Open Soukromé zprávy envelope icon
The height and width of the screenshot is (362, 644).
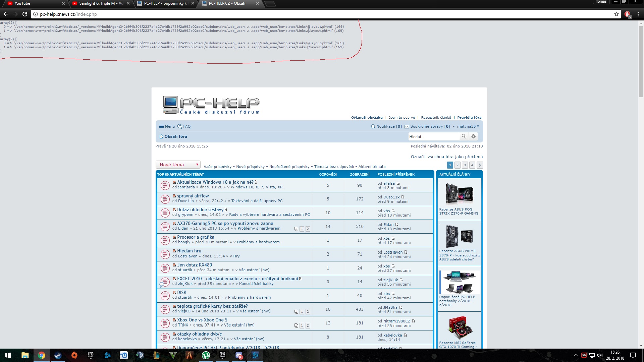point(407,126)
